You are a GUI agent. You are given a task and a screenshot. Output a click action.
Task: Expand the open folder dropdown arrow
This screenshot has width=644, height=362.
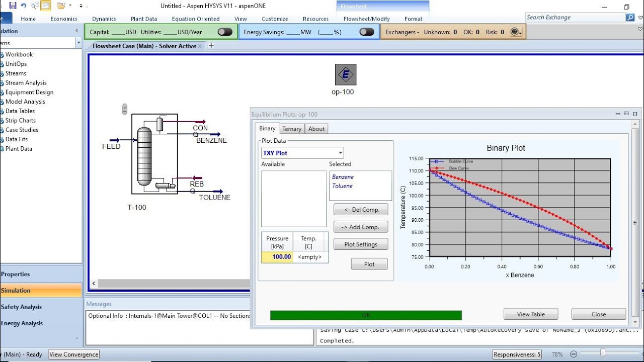69,6
